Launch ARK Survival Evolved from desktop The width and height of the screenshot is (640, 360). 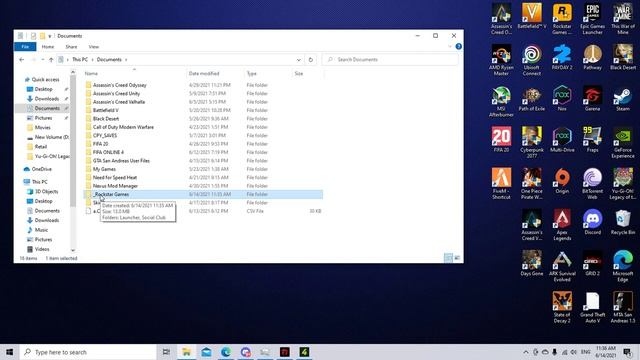(x=562, y=266)
